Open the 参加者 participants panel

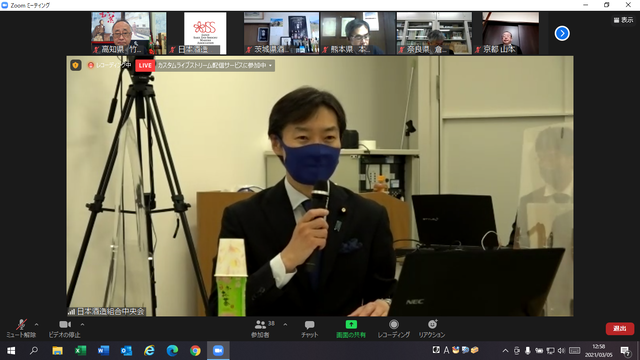click(x=260, y=329)
